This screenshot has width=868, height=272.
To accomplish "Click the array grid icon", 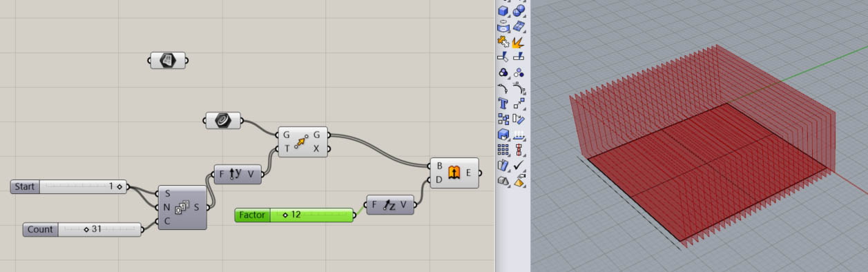I will 503,149.
